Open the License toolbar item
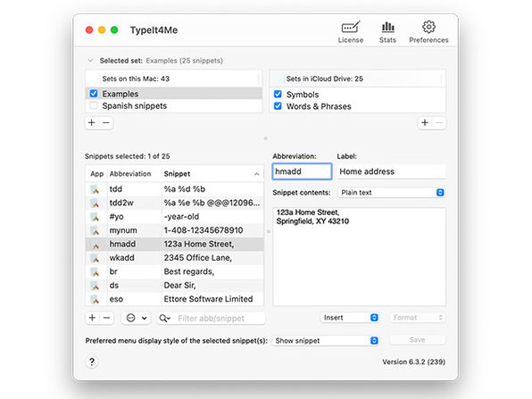Image resolution: width=532 pixels, height=399 pixels. (x=351, y=32)
